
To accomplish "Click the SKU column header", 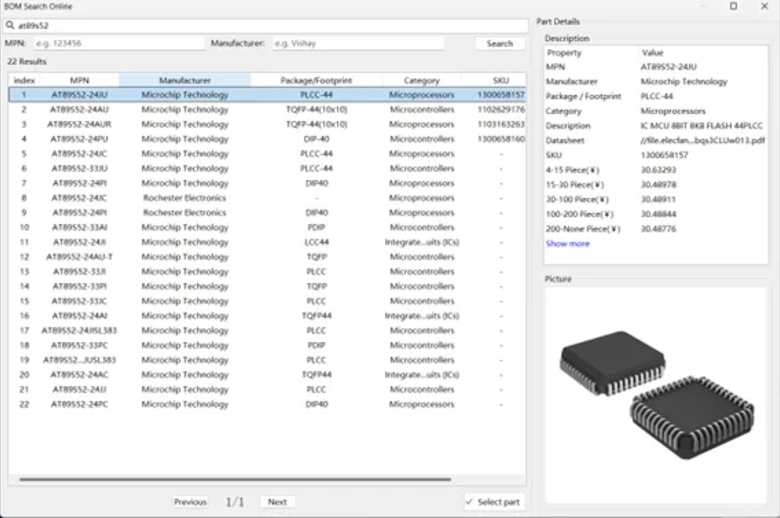I will click(500, 80).
